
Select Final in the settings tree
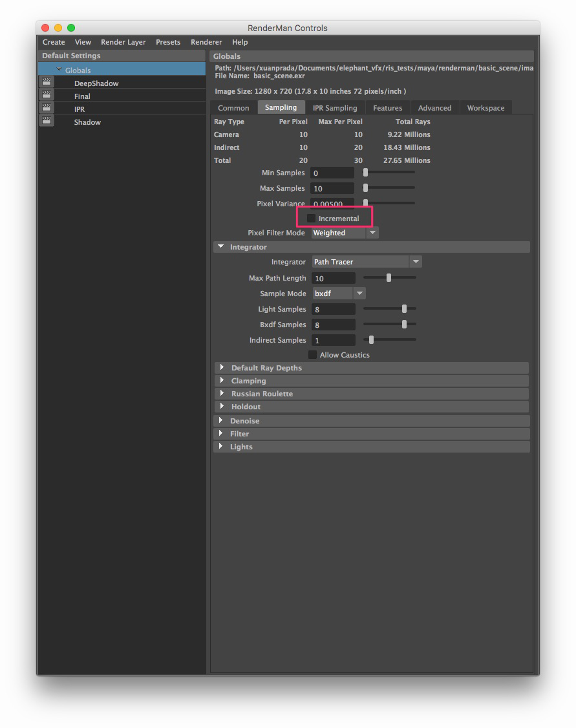(82, 96)
